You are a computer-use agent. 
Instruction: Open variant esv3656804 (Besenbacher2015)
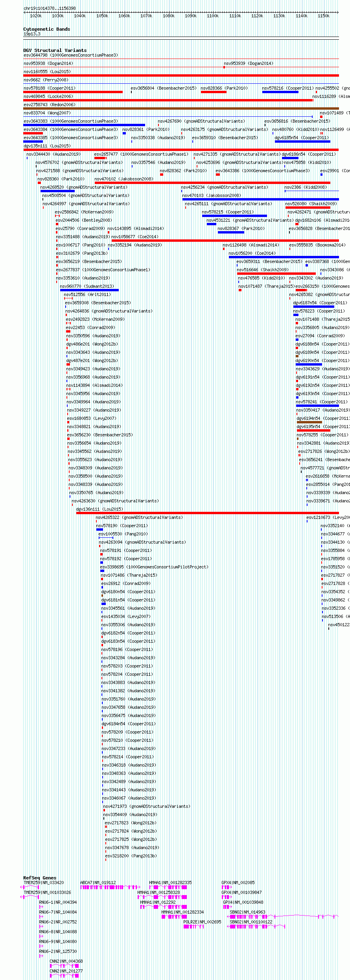[x=164, y=88]
